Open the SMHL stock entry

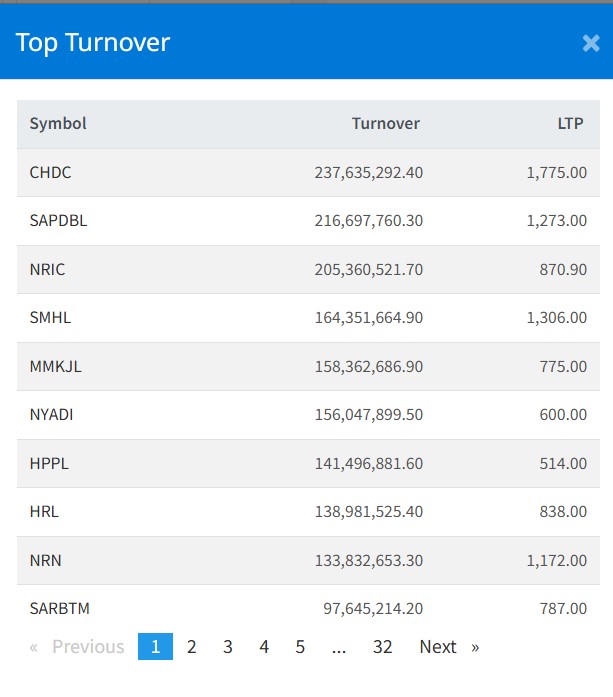(x=50, y=318)
